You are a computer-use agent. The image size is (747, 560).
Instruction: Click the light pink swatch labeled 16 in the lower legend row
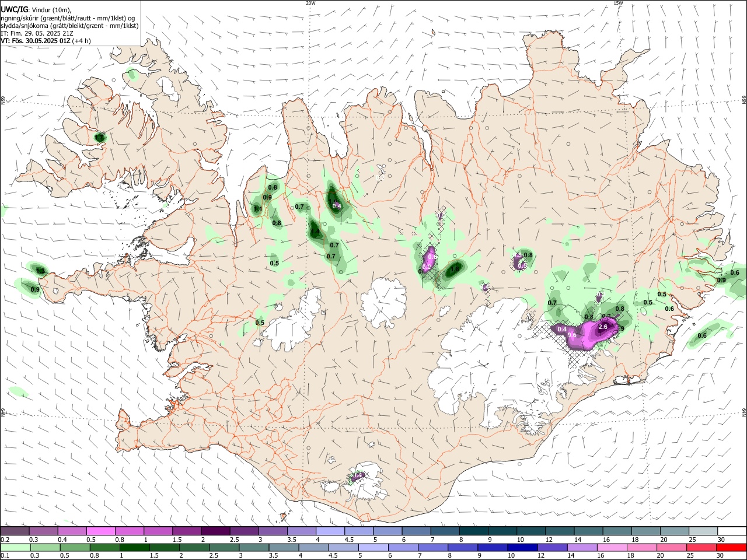(612, 548)
